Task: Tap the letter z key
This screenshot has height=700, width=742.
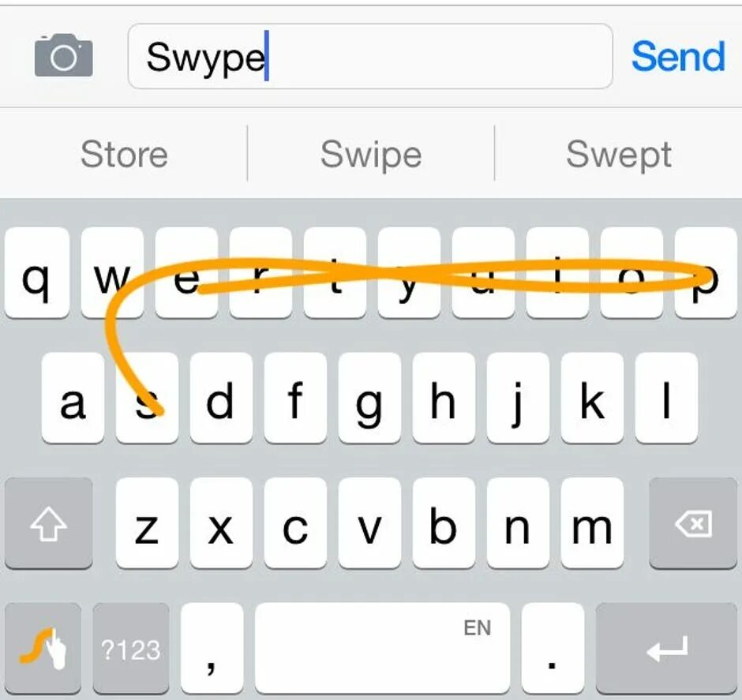Action: click(x=147, y=522)
